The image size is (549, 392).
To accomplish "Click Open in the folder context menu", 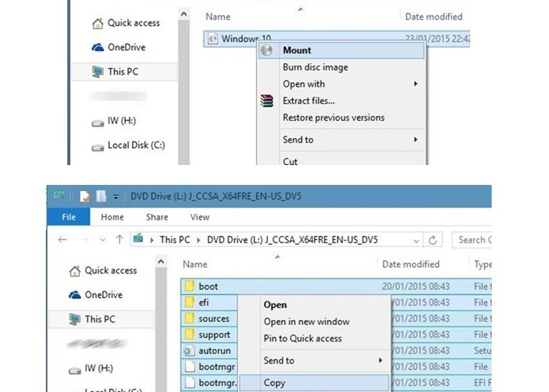I will point(275,305).
